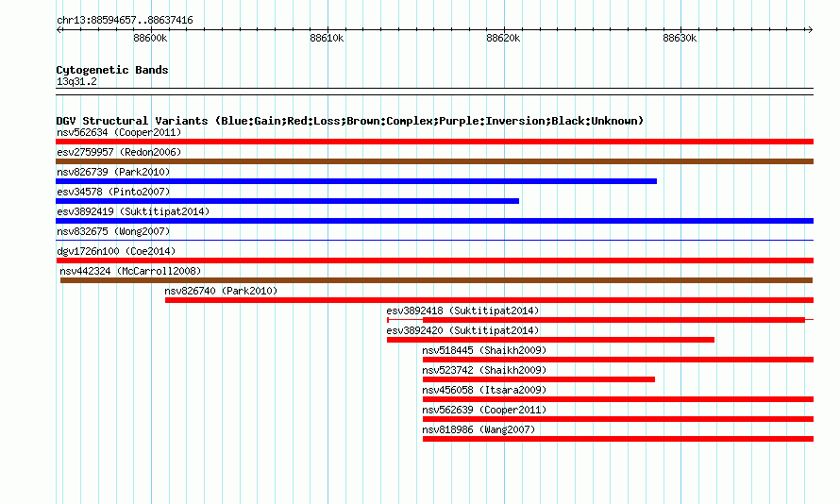The width and height of the screenshot is (840, 504).
Task: Select the red bar of nsv456058
Action: click(x=618, y=399)
